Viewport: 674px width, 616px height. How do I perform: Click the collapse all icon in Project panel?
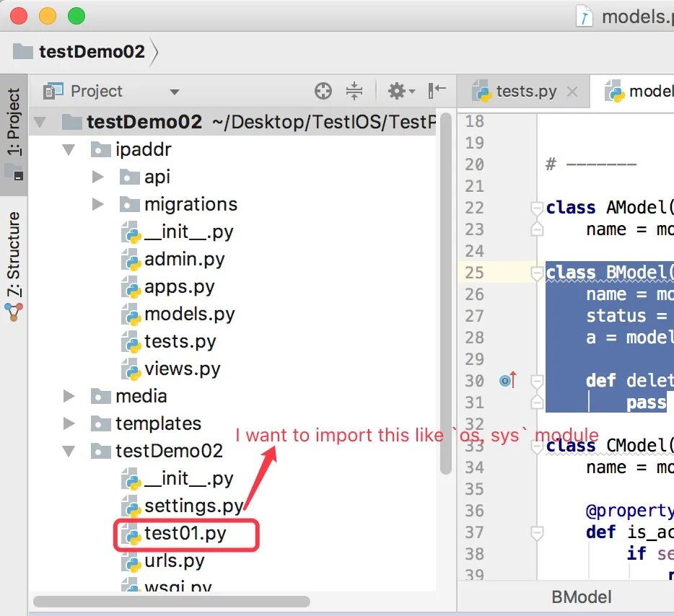pos(354,91)
